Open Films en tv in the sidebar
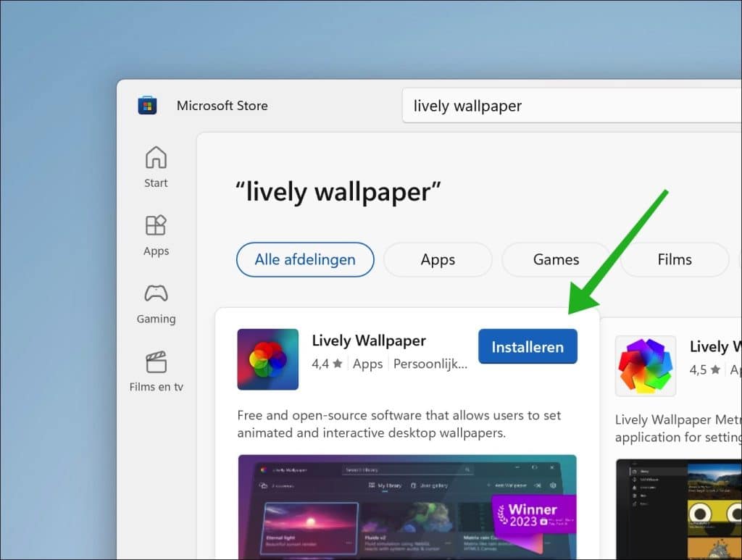The image size is (742, 560). tap(156, 372)
